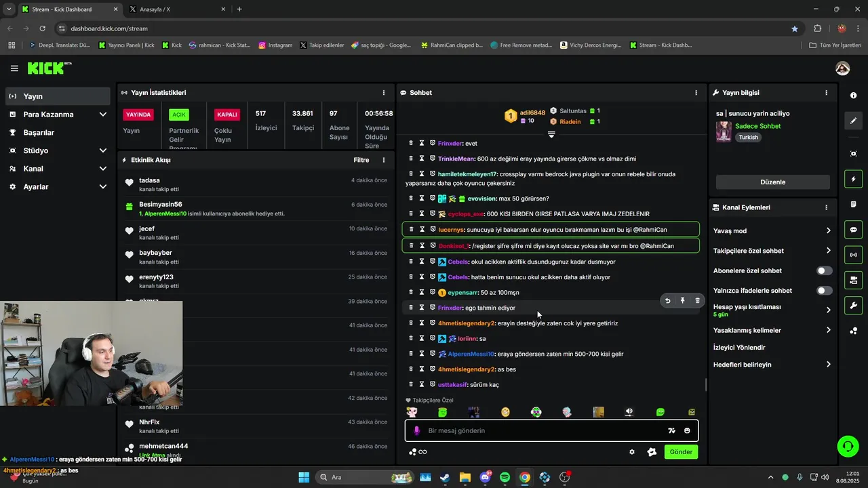Viewport: 868px width, 488px height.
Task: Open the emoji picker in chat input
Action: pyautogui.click(x=687, y=430)
